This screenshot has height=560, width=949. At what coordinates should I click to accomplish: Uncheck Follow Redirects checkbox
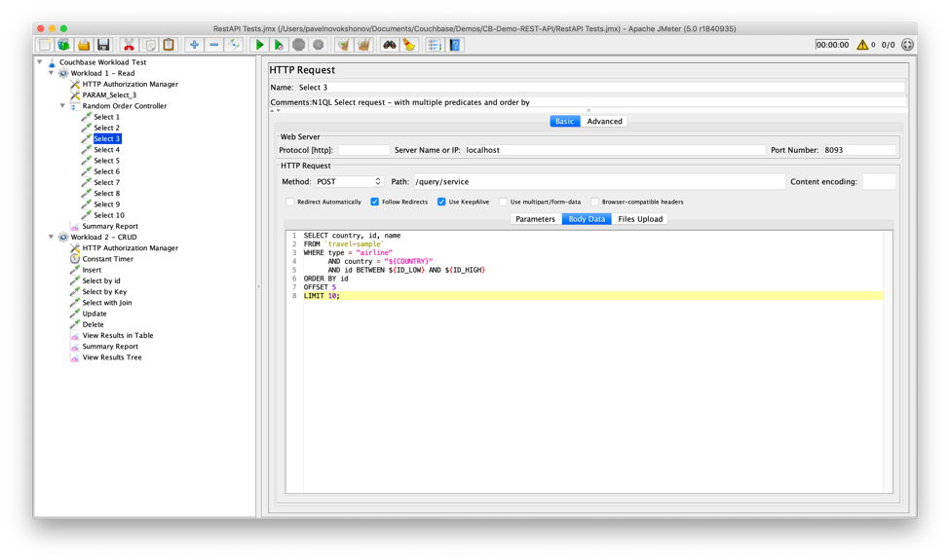[375, 202]
